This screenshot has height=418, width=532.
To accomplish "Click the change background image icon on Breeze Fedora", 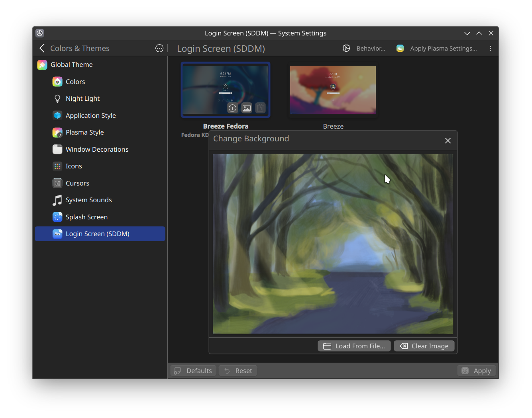I will tap(247, 108).
